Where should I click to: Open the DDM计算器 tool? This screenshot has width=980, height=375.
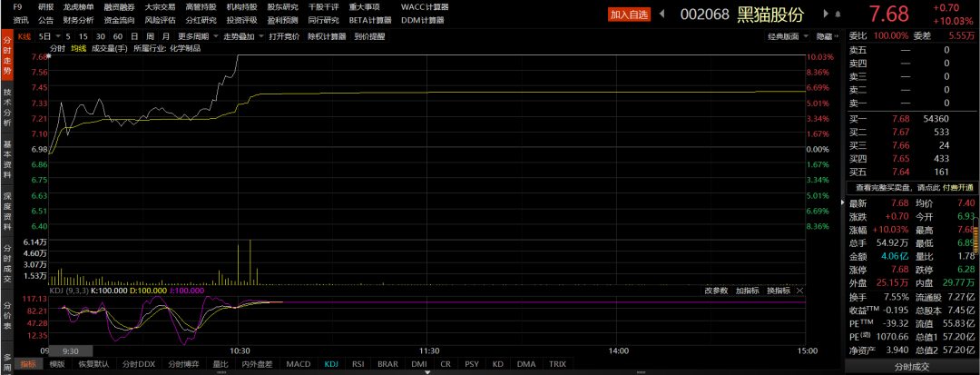(423, 20)
